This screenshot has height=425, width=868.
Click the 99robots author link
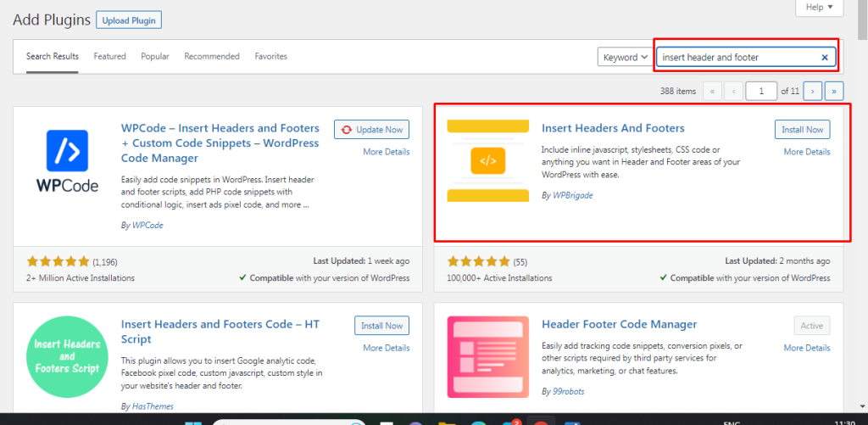click(x=569, y=392)
